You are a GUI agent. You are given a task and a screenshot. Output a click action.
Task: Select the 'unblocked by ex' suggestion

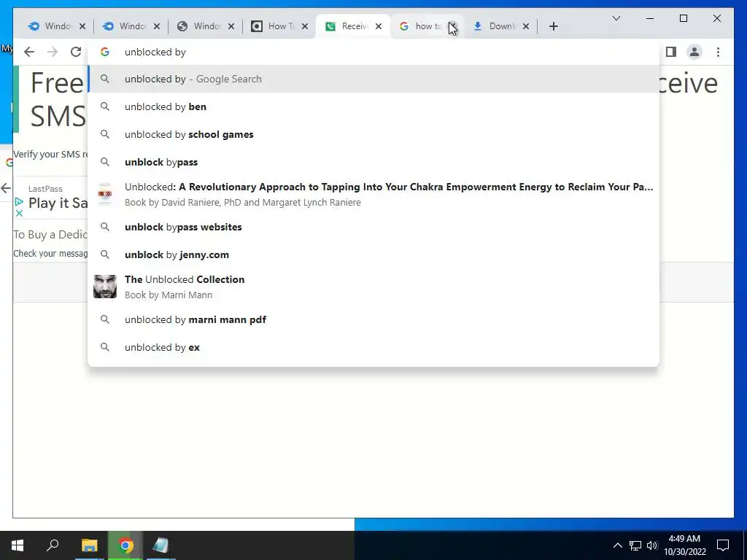374,347
